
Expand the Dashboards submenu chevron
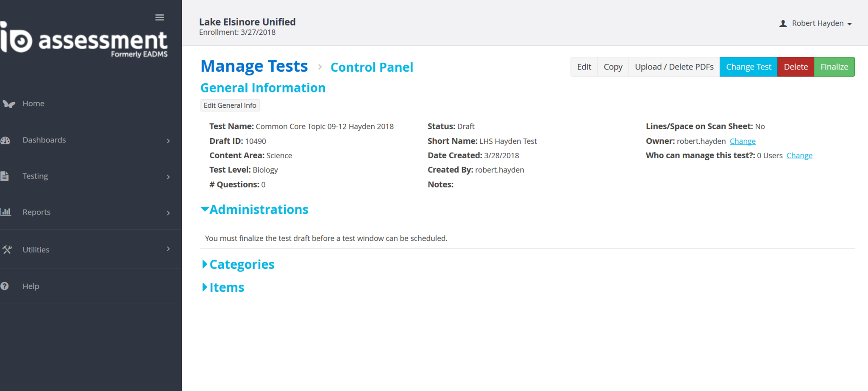168,141
